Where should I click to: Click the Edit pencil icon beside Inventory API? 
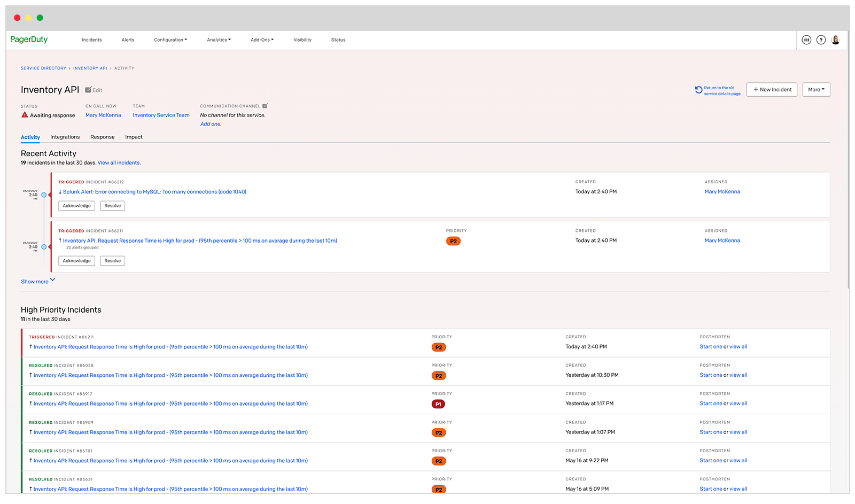89,90
